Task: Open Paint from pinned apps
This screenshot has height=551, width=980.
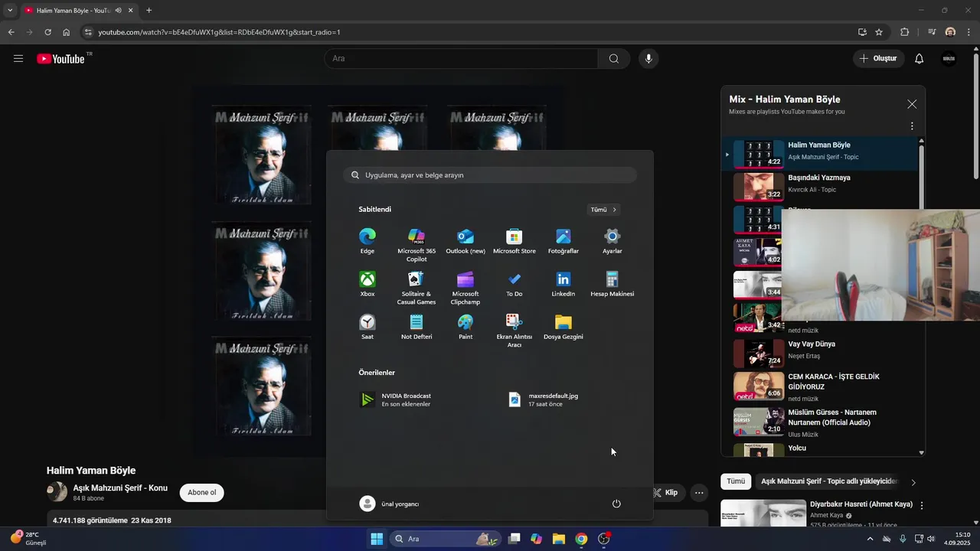Action: [465, 327]
